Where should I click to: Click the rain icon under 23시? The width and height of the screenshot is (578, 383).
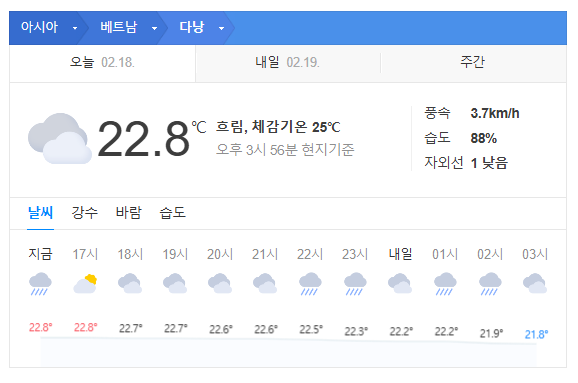(355, 284)
